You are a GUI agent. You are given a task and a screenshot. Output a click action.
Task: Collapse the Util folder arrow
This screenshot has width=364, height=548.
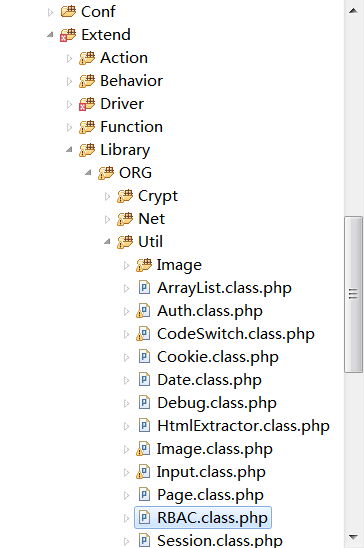tap(107, 242)
